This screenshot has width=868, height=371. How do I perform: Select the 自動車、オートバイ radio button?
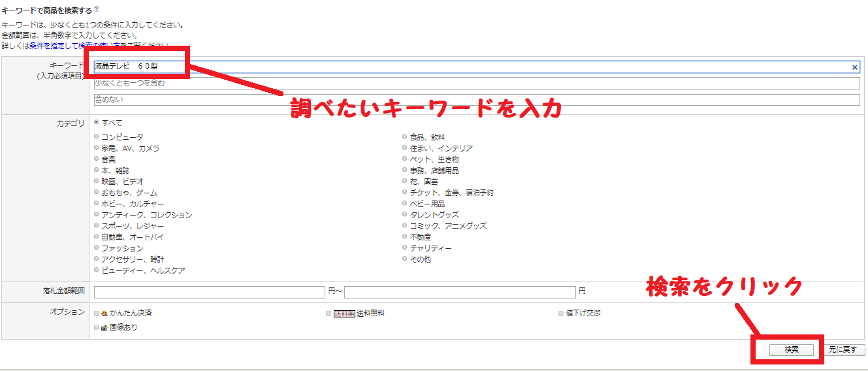pyautogui.click(x=97, y=237)
